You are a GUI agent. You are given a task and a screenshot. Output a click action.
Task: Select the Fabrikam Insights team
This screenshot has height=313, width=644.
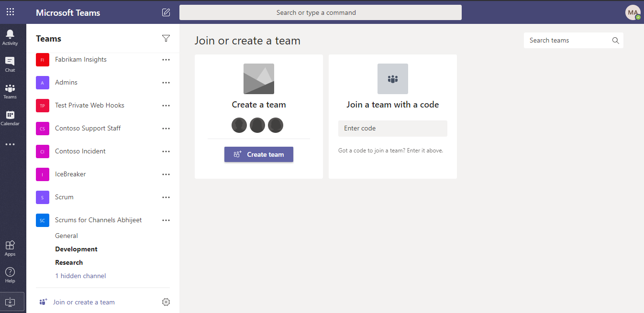81,60
